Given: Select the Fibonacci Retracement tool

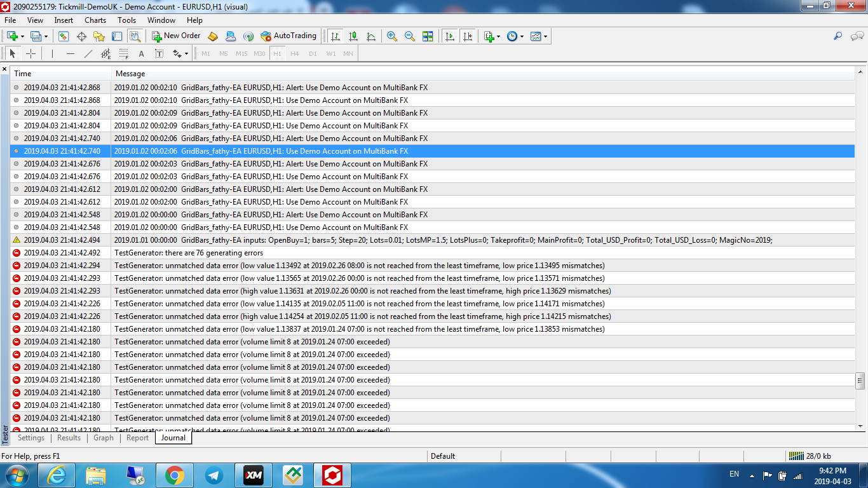Looking at the screenshot, I should 123,54.
